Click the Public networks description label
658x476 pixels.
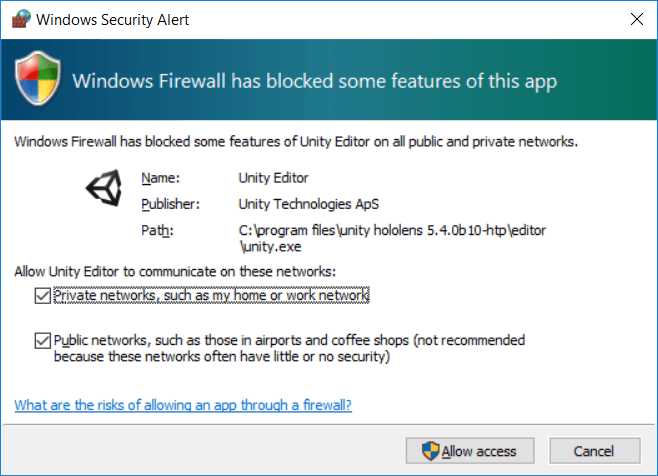(x=289, y=348)
